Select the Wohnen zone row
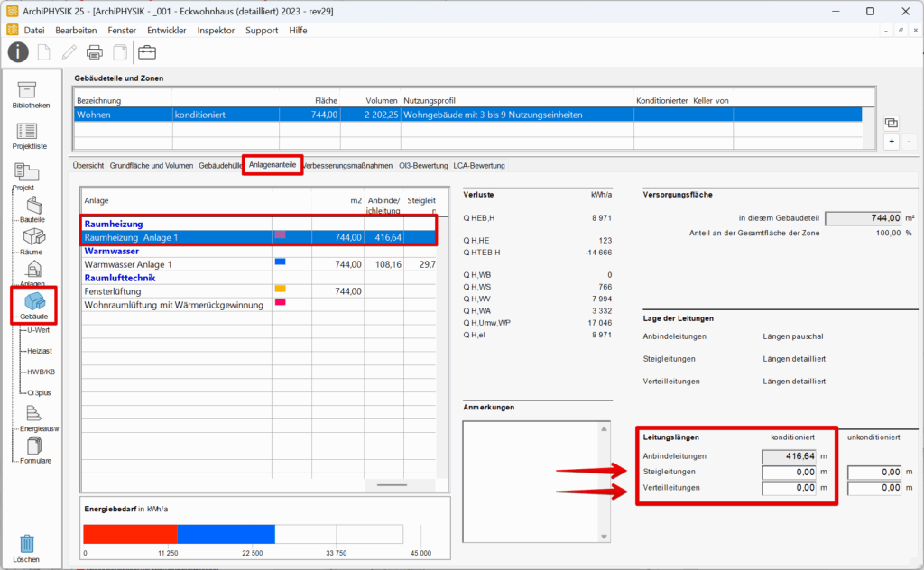924x570 pixels. [468, 115]
